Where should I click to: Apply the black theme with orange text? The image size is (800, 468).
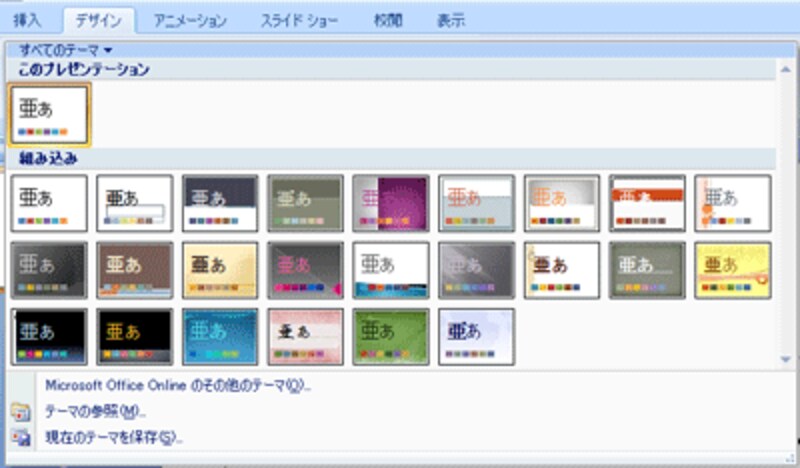134,336
